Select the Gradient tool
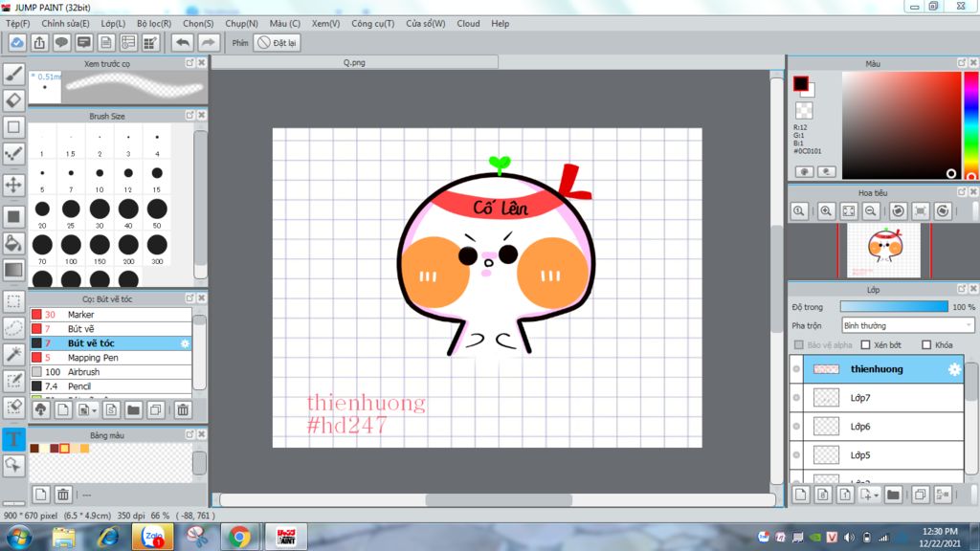The height and width of the screenshot is (551, 980). click(13, 270)
